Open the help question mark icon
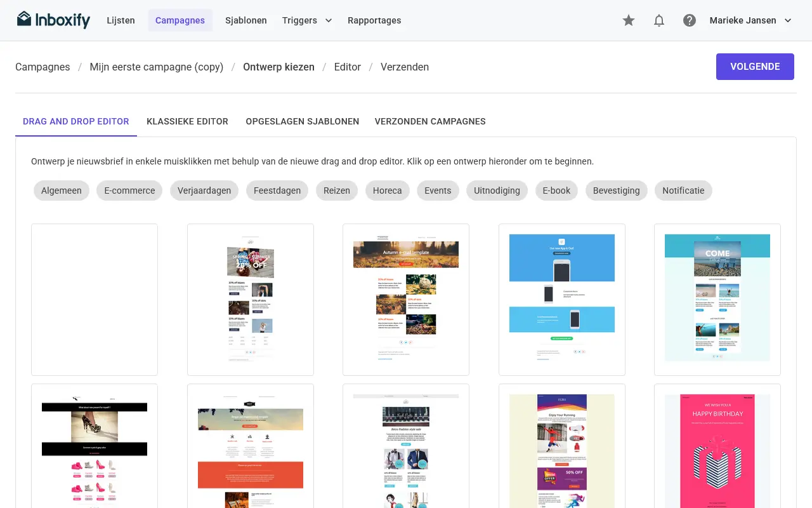 coord(690,20)
